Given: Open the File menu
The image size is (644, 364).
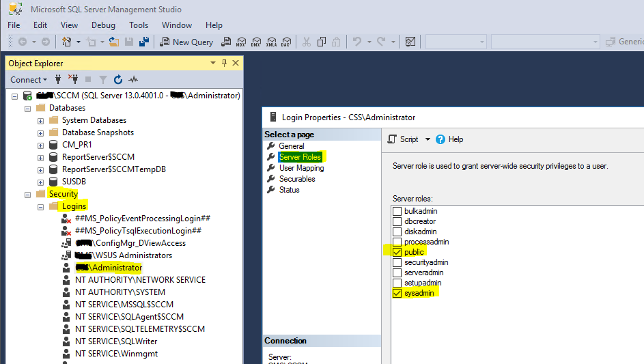Looking at the screenshot, I should pyautogui.click(x=14, y=25).
